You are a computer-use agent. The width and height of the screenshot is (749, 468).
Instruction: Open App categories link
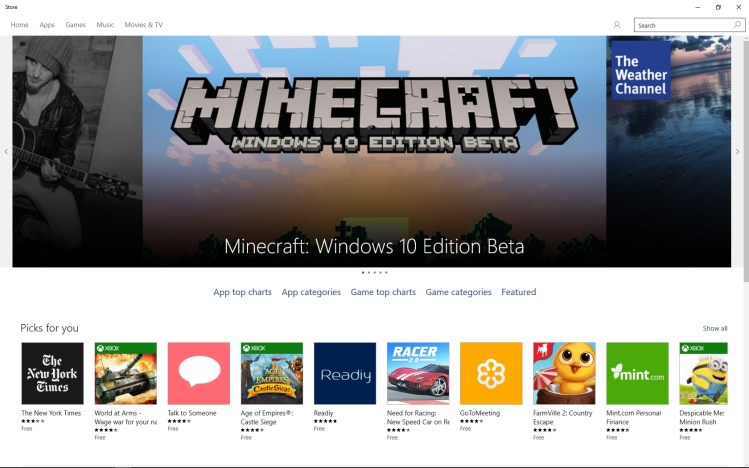pyautogui.click(x=311, y=292)
